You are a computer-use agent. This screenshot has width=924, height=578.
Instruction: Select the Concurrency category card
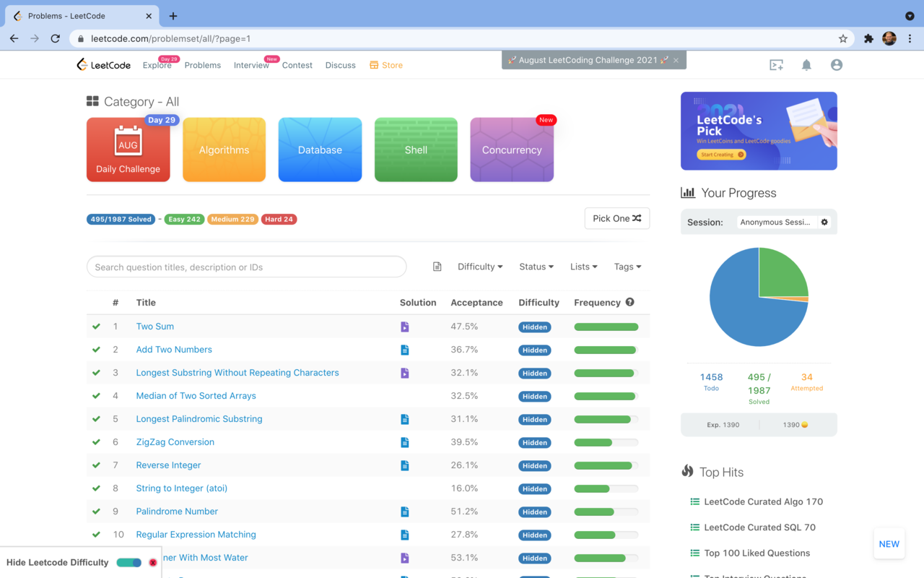512,150
